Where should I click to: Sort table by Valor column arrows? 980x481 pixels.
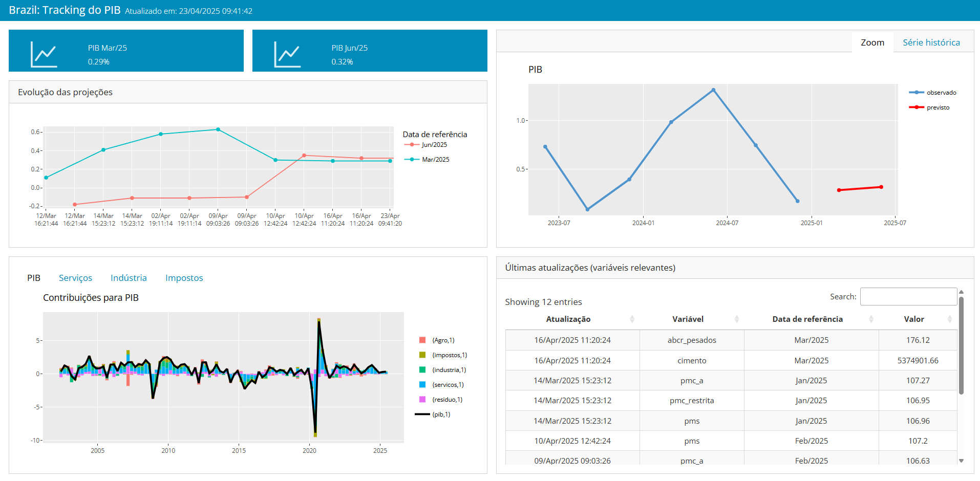(949, 319)
